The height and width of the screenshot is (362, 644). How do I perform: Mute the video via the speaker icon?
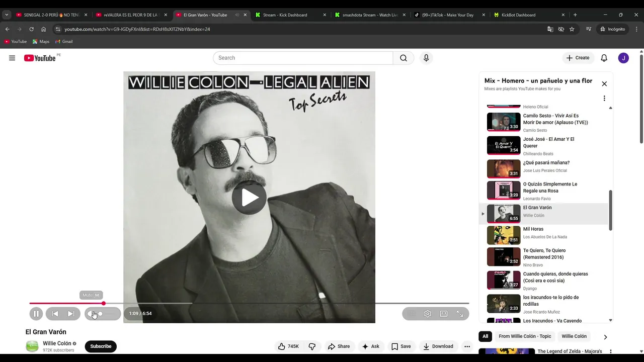coord(92,314)
